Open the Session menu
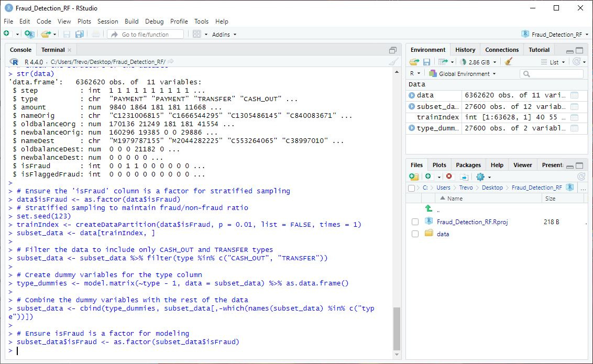This screenshot has width=593, height=364. (x=108, y=21)
